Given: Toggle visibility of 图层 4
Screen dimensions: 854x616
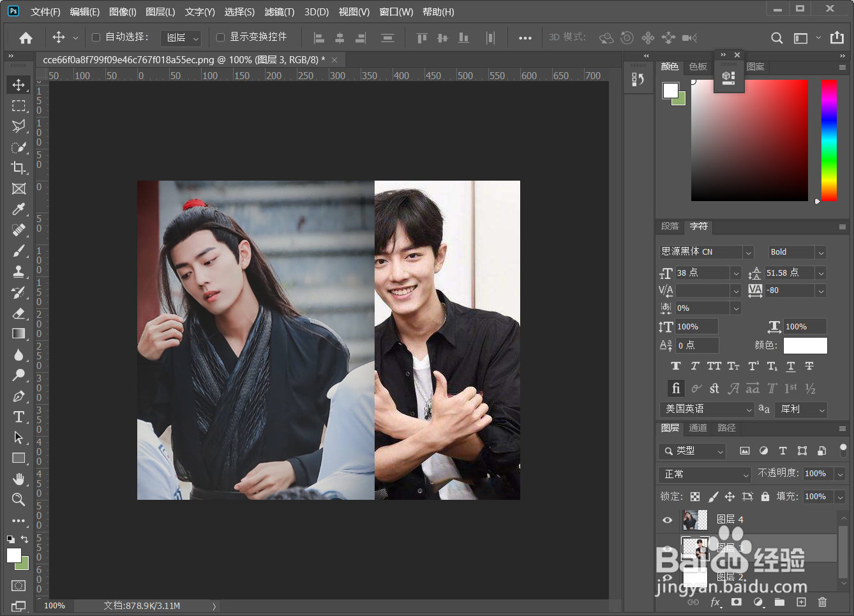Looking at the screenshot, I should click(667, 520).
